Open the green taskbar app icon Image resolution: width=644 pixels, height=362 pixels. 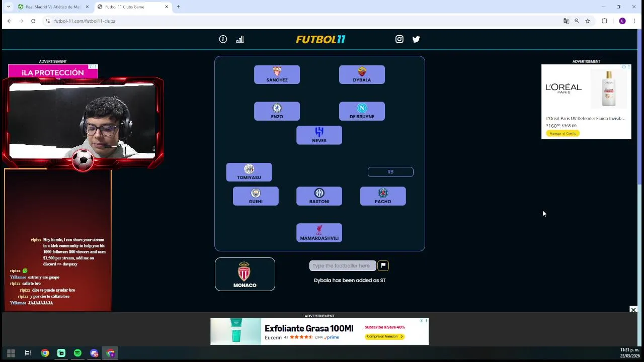61,353
